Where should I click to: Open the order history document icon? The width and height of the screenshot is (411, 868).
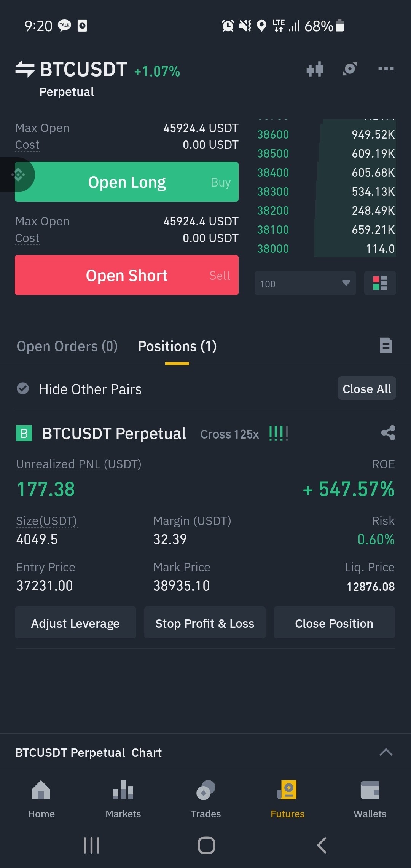(x=386, y=346)
